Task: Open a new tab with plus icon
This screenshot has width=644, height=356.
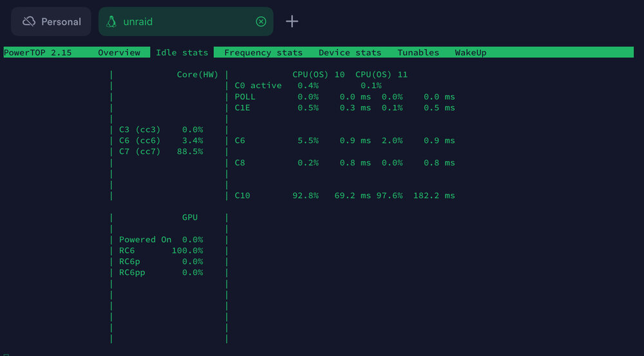Action: coord(292,21)
